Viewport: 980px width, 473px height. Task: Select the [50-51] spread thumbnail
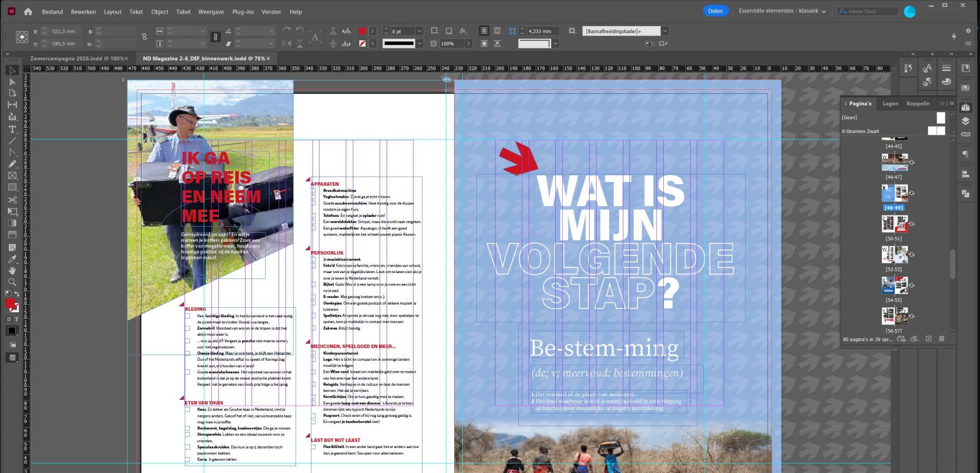[894, 224]
